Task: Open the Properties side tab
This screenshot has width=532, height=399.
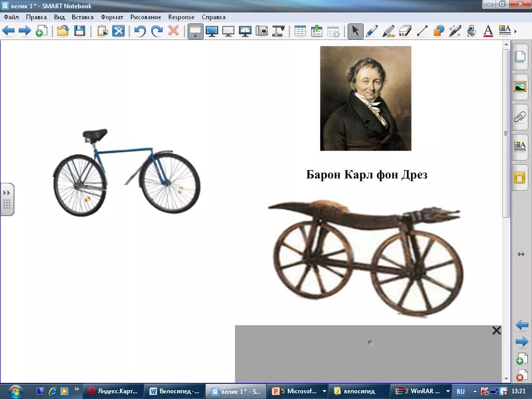Action: coord(520,147)
